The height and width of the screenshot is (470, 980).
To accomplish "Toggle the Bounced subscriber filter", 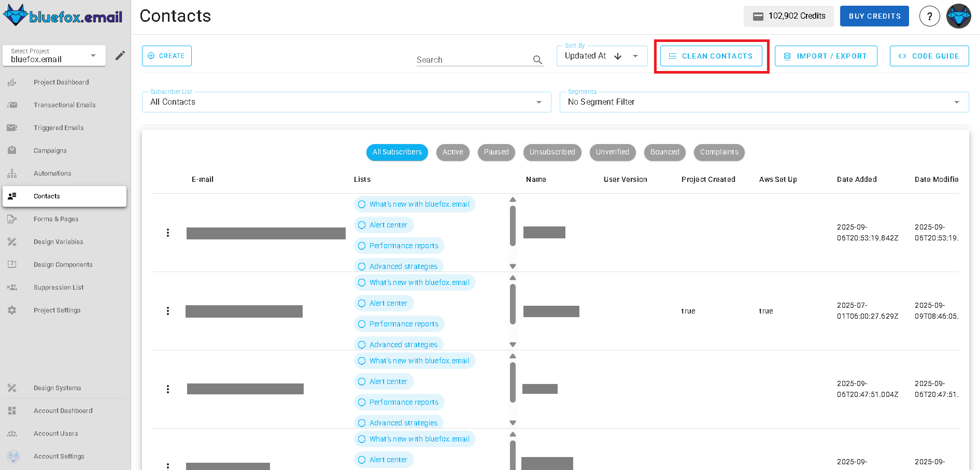I will coord(664,152).
